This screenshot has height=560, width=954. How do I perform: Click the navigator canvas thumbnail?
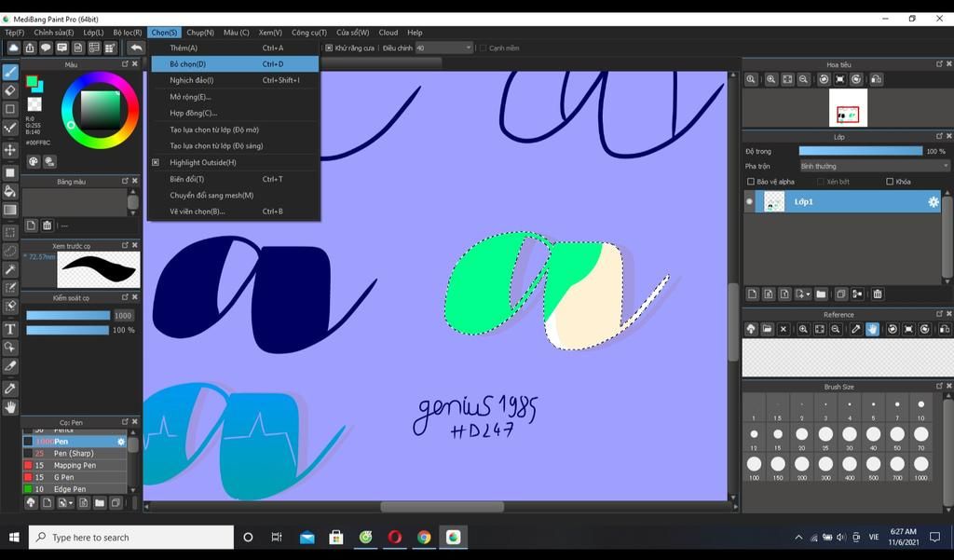[x=848, y=108]
